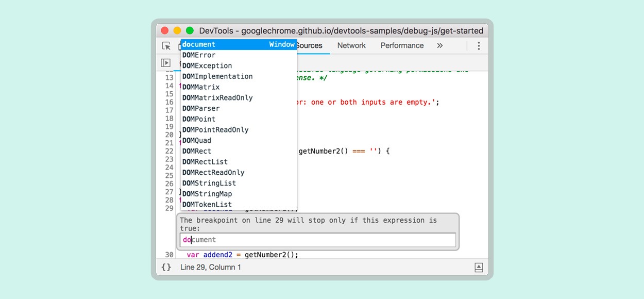The height and width of the screenshot is (299, 644).
Task: Set a breakpoint on line number 22
Action: [x=169, y=151]
